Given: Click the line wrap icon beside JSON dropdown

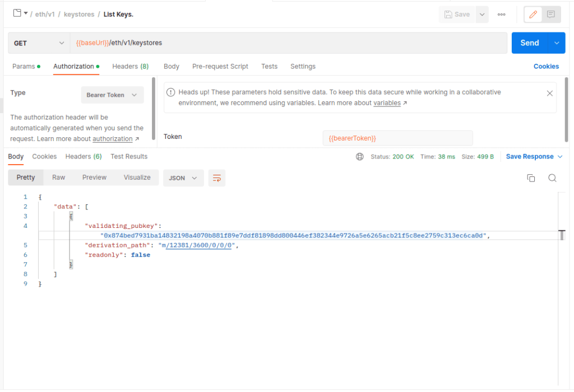Looking at the screenshot, I should (217, 178).
